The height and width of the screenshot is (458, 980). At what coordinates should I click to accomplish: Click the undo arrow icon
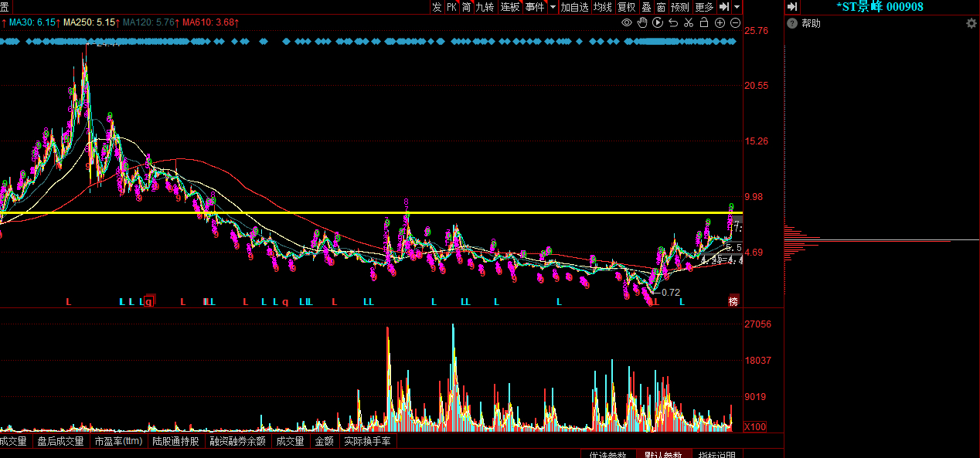(673, 22)
